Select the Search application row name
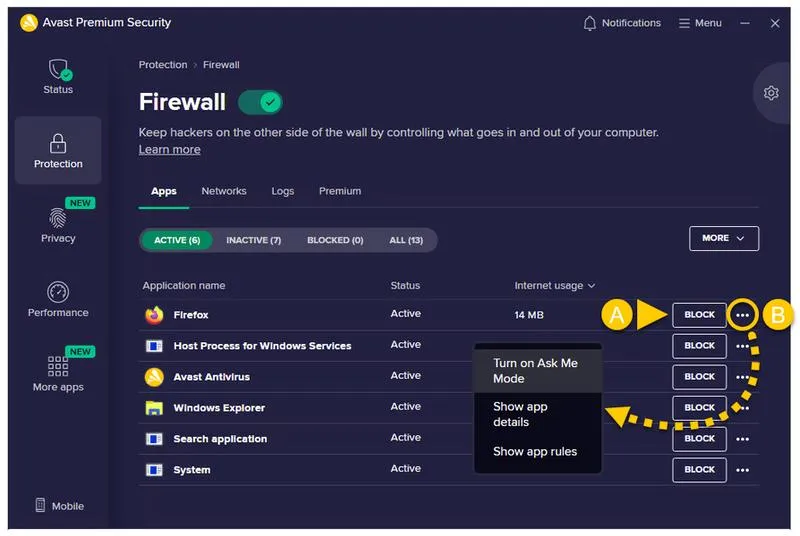The width and height of the screenshot is (800, 536). 220,439
